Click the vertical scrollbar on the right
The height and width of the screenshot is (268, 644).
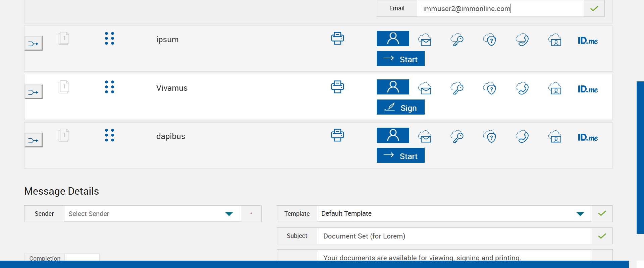pyautogui.click(x=640, y=157)
